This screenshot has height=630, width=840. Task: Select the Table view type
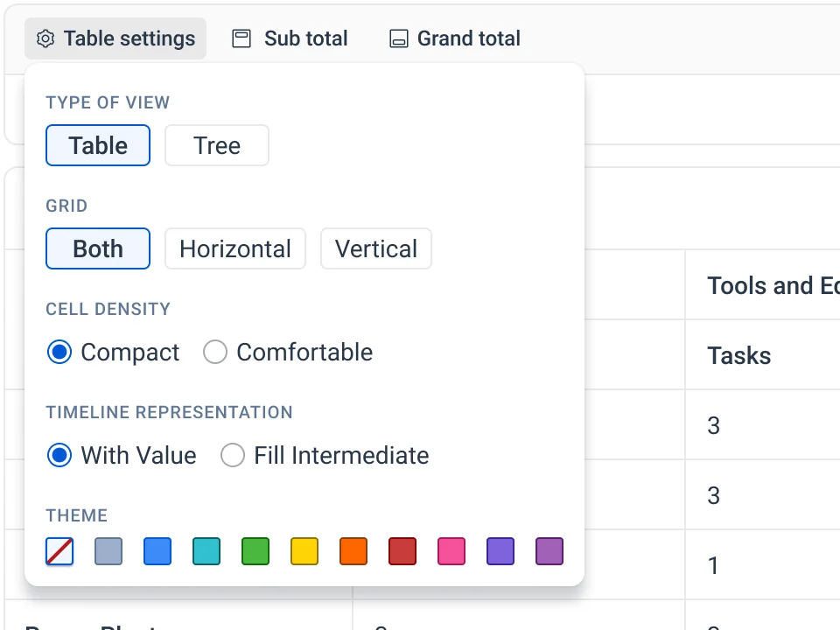click(x=98, y=145)
